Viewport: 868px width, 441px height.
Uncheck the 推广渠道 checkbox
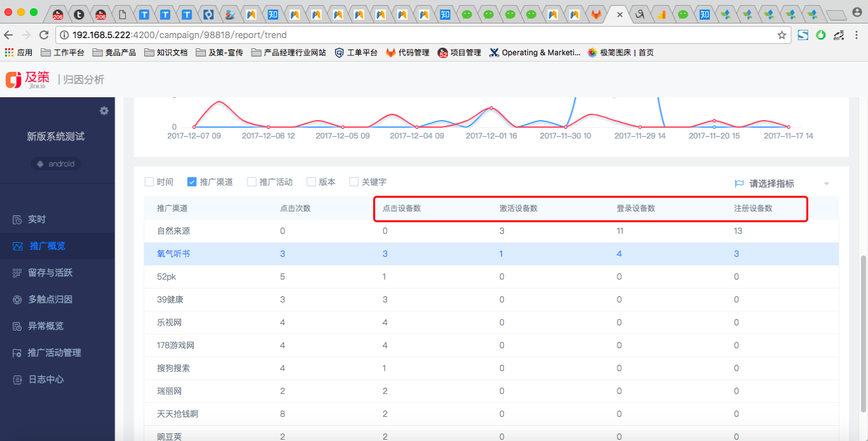click(192, 182)
